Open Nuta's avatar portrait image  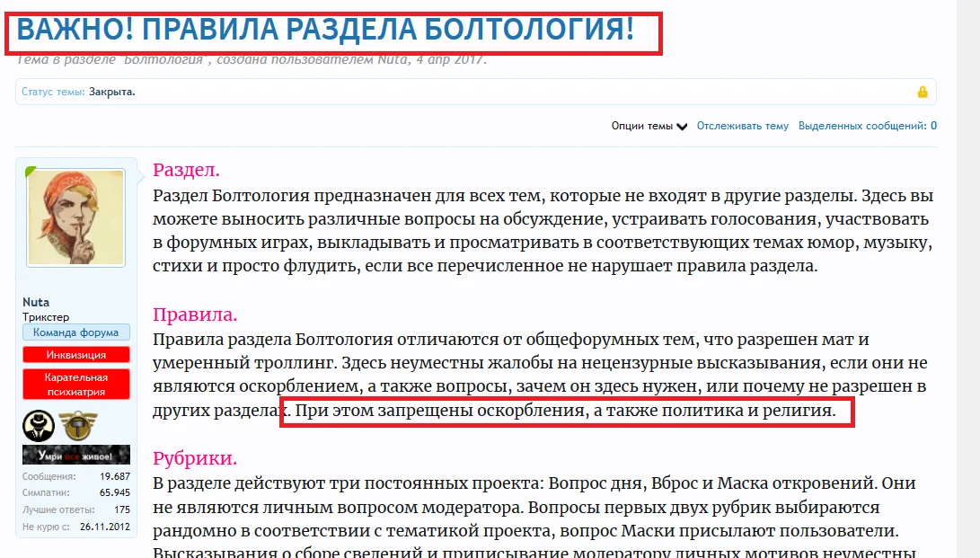pyautogui.click(x=76, y=215)
